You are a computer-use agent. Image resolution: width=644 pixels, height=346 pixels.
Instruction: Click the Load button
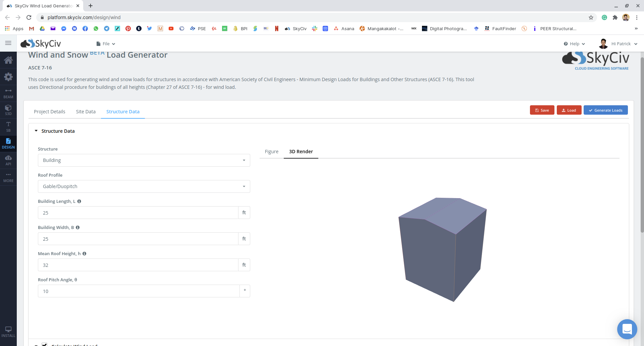pos(569,110)
